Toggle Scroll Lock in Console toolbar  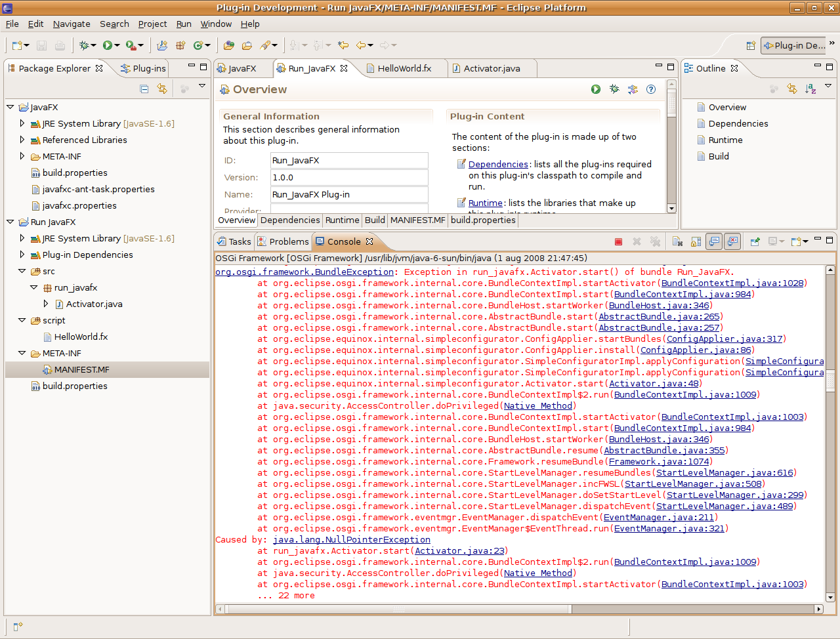point(696,241)
